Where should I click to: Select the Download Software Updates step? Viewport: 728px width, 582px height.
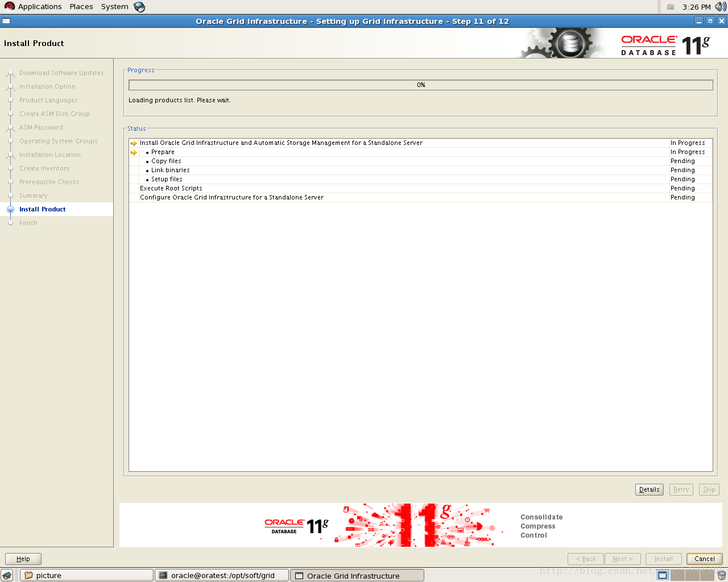pos(61,73)
